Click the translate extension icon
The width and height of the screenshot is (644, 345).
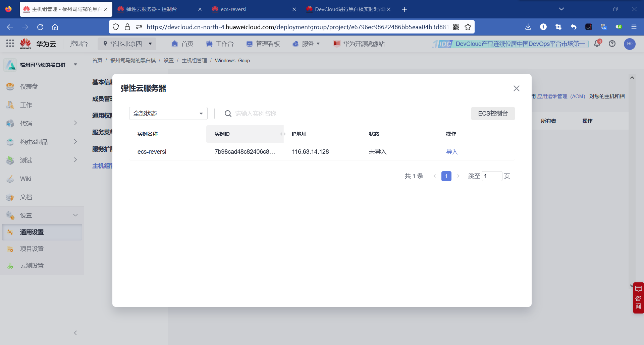coord(604,27)
